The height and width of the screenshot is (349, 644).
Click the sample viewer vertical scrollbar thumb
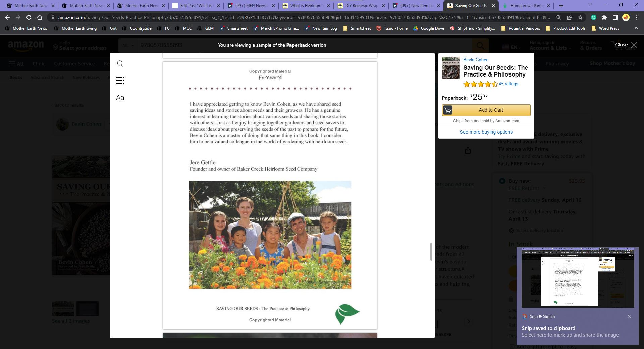tap(431, 251)
